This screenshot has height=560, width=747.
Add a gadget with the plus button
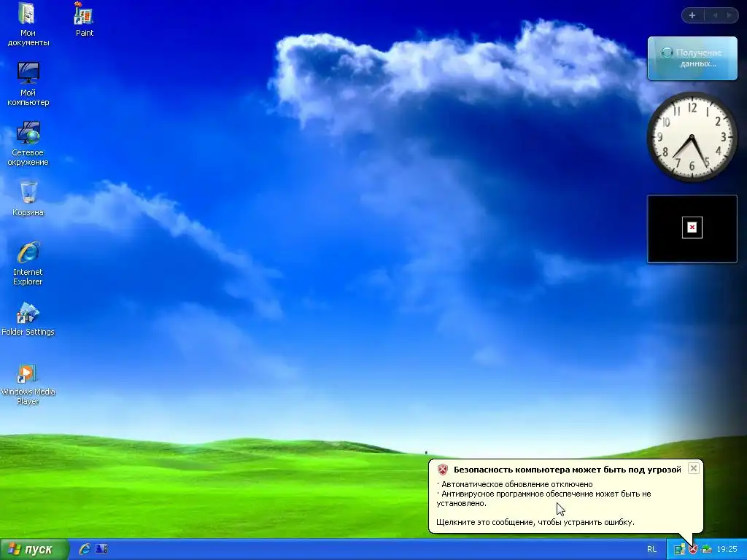692,15
